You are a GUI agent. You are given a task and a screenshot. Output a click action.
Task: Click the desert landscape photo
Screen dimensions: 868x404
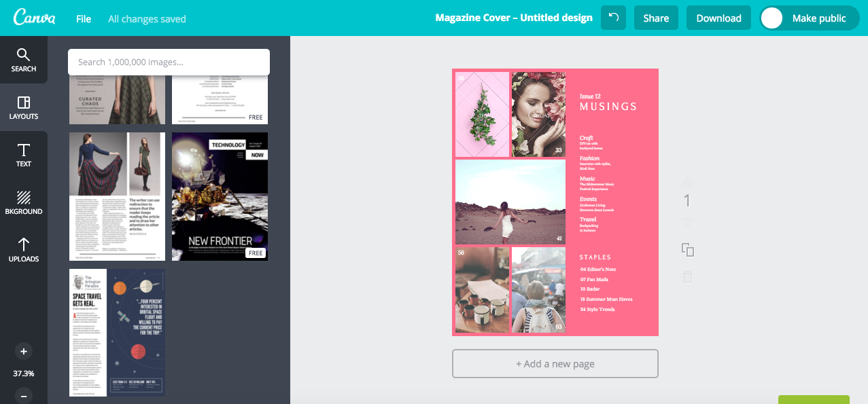[510, 202]
